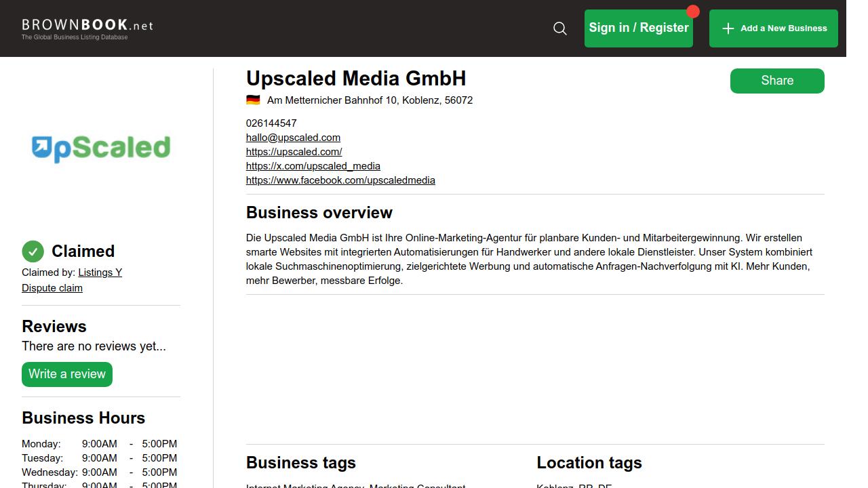The image size is (868, 488).
Task: Click Write a review button
Action: coord(67,374)
